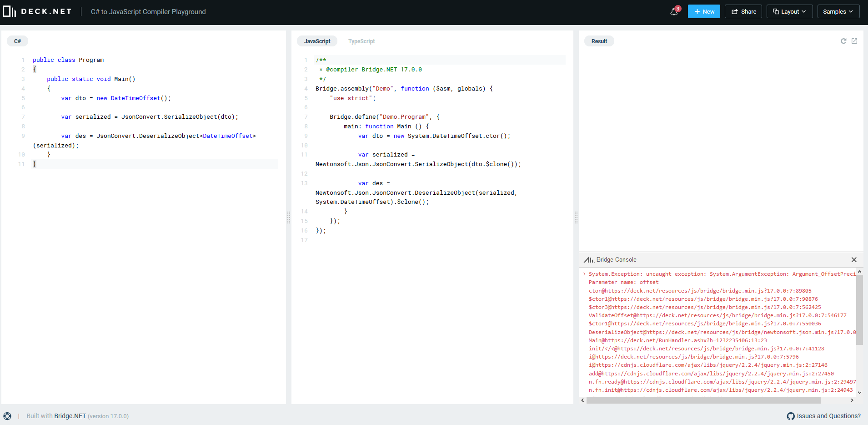Viewport: 868px width, 425px height.
Task: Click the DeserializeObject@ stack trace line
Action: point(722,332)
